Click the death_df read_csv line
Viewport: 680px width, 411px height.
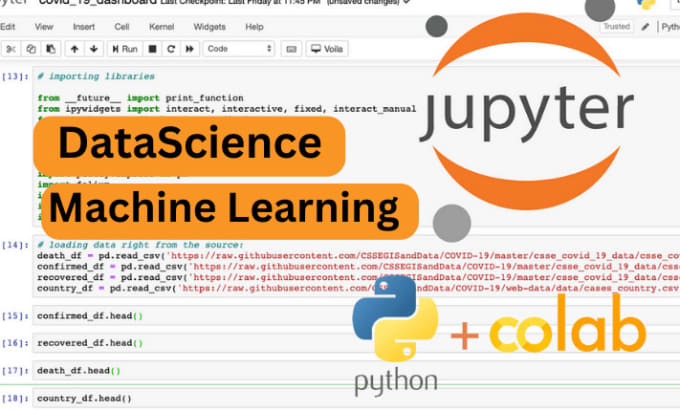(x=358, y=256)
